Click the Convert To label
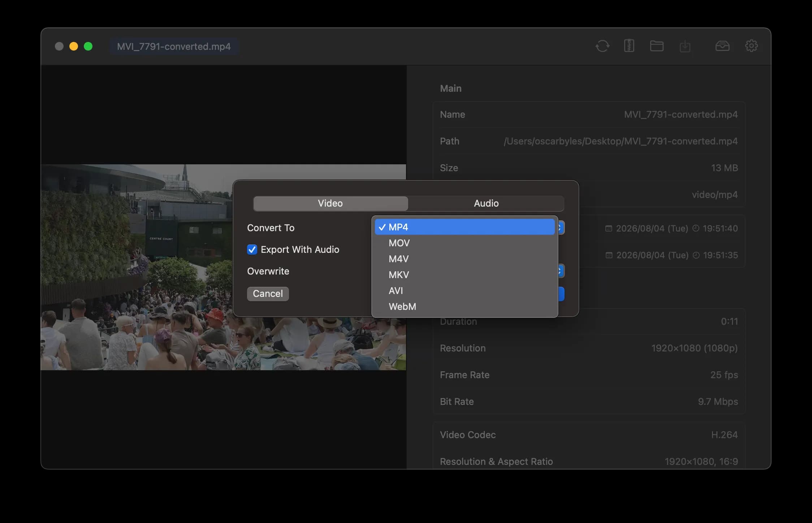Image resolution: width=812 pixels, height=523 pixels. click(271, 228)
